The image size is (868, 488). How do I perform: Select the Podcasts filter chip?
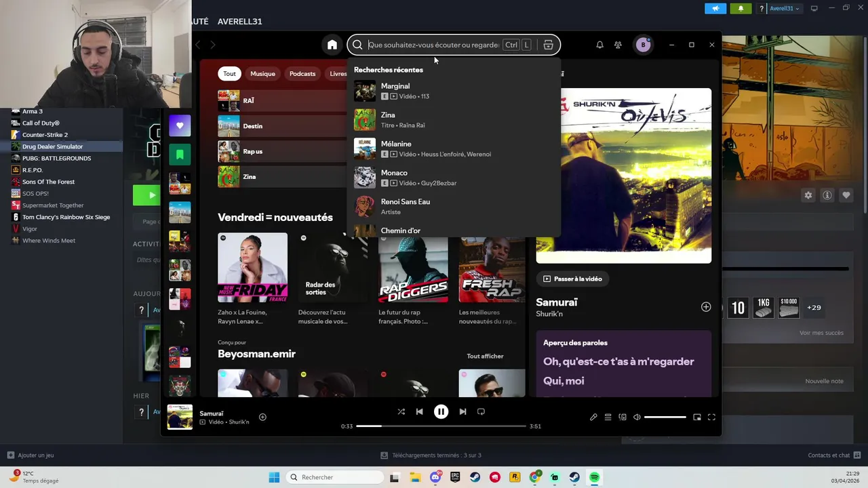pyautogui.click(x=302, y=73)
